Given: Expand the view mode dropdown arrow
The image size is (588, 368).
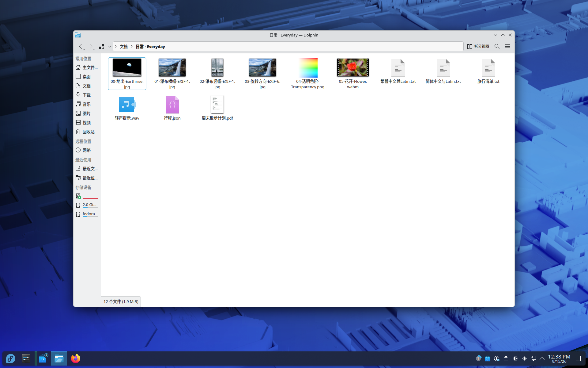Looking at the screenshot, I should [x=109, y=47].
